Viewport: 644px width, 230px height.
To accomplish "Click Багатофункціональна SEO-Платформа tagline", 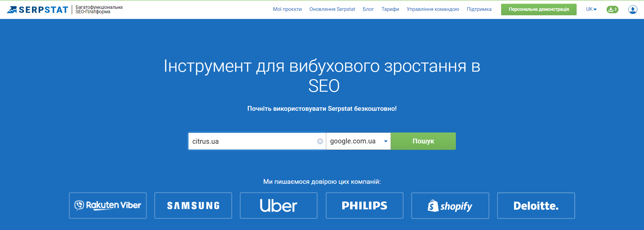I will (x=99, y=10).
